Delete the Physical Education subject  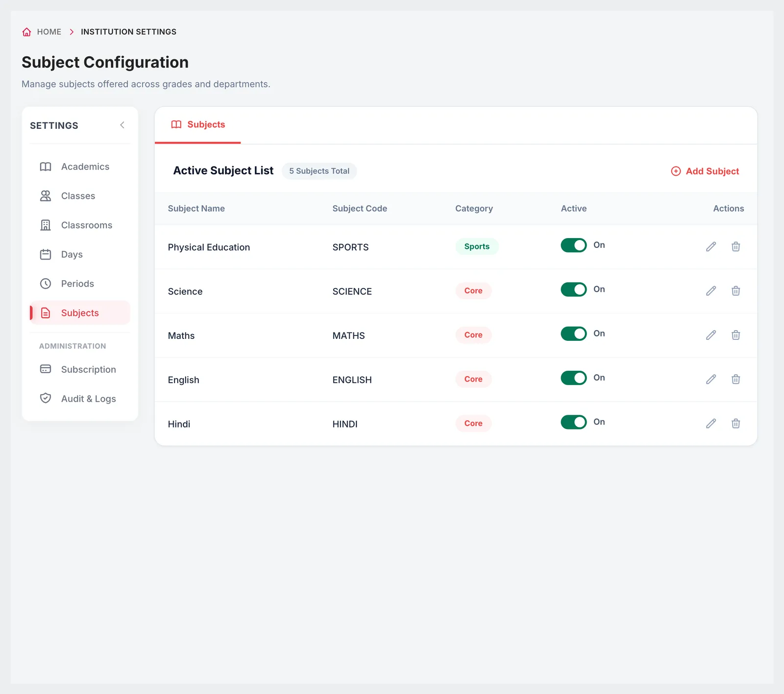(735, 247)
